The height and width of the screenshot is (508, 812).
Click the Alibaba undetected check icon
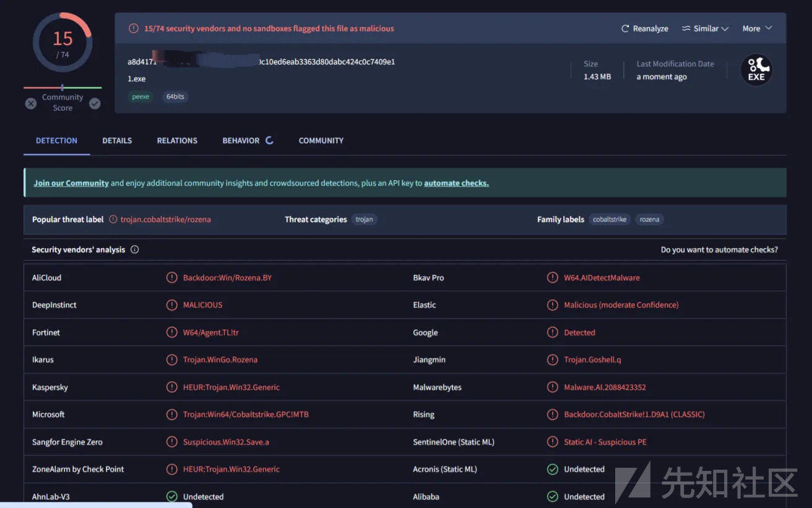pos(553,497)
